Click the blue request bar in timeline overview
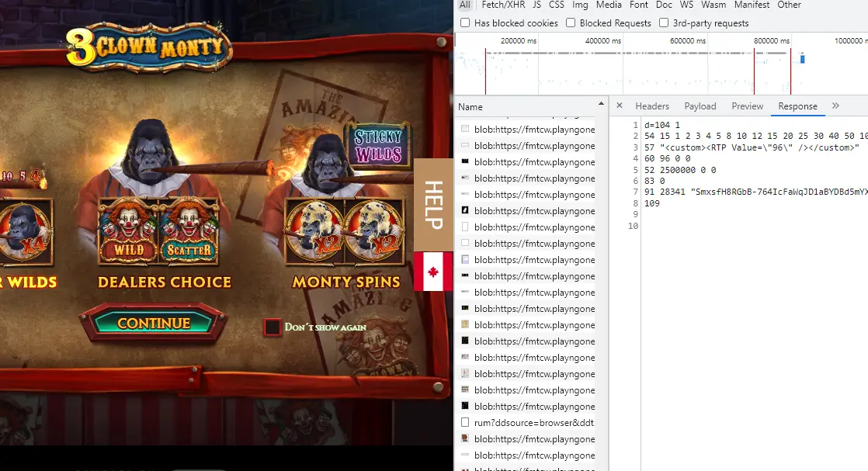Image resolution: width=868 pixels, height=471 pixels. pyautogui.click(x=802, y=59)
